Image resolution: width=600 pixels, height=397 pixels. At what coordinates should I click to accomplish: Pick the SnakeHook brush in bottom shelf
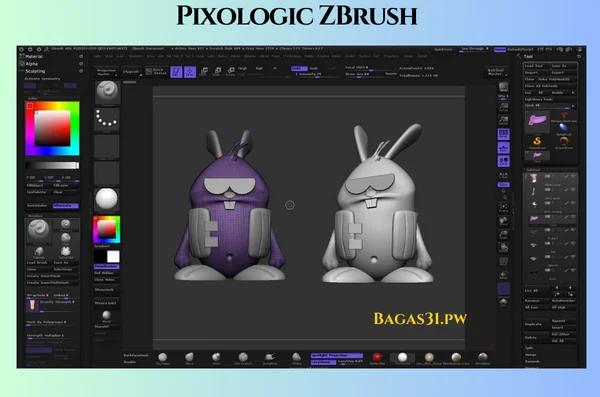point(270,359)
